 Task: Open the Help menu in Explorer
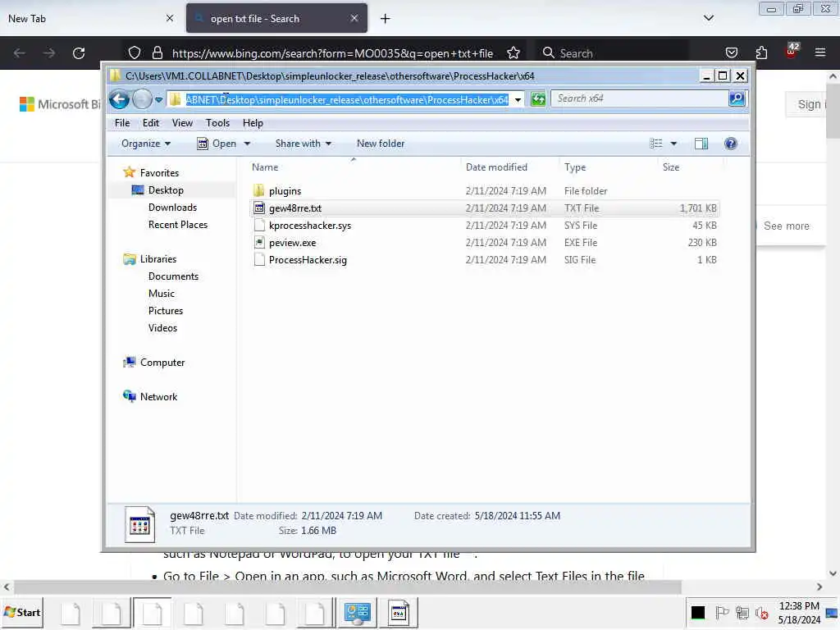coord(253,123)
